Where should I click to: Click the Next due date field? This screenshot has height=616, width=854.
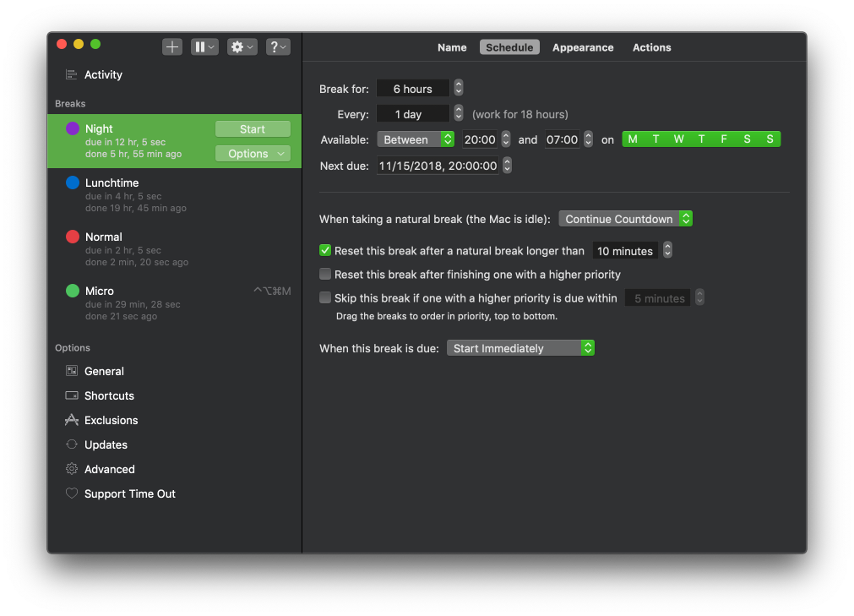[438, 166]
